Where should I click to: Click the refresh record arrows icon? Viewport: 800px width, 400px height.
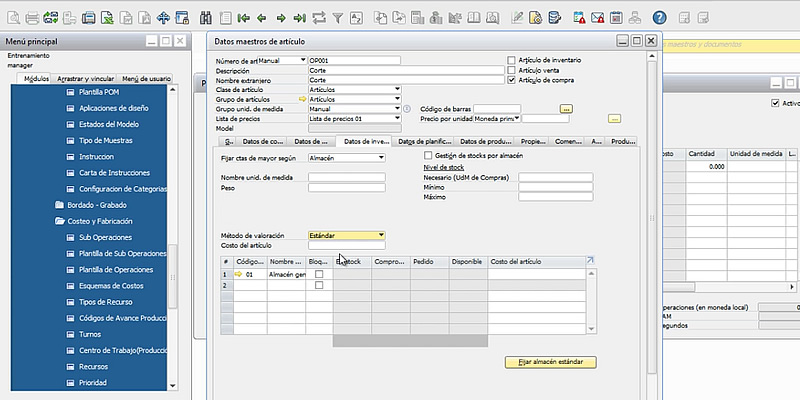point(319,18)
